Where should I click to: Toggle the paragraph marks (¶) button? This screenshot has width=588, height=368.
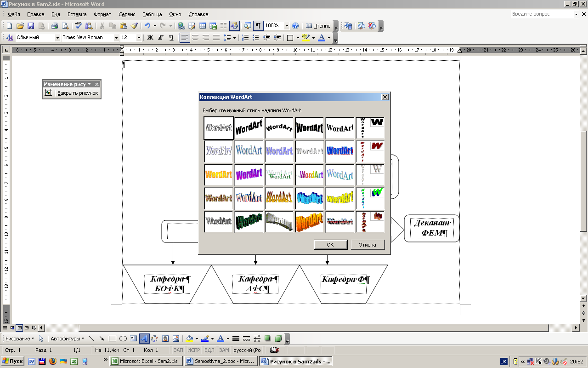[x=259, y=26]
